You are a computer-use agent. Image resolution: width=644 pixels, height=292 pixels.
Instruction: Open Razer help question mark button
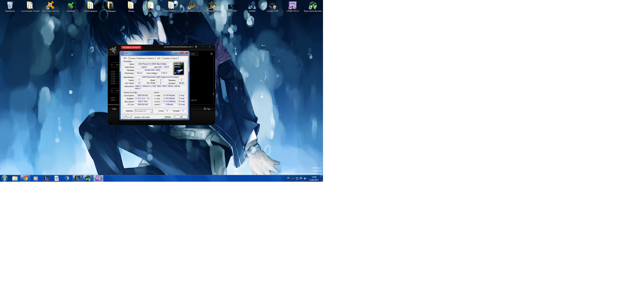click(203, 46)
